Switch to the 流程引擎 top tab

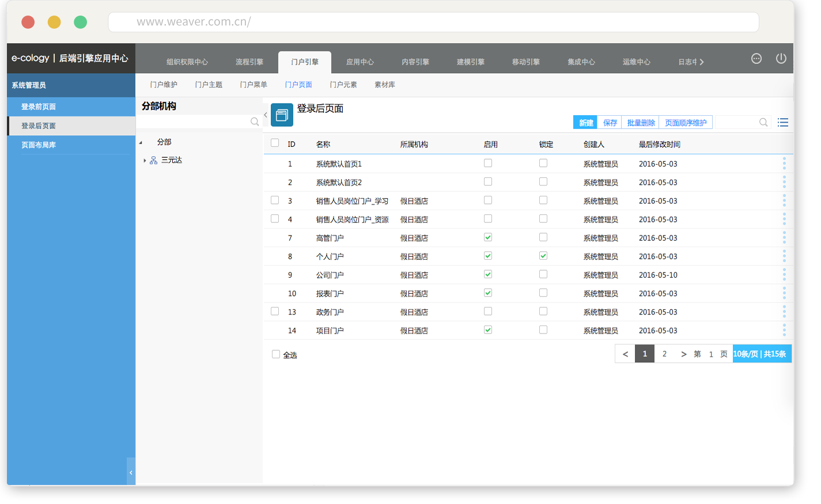pos(249,62)
